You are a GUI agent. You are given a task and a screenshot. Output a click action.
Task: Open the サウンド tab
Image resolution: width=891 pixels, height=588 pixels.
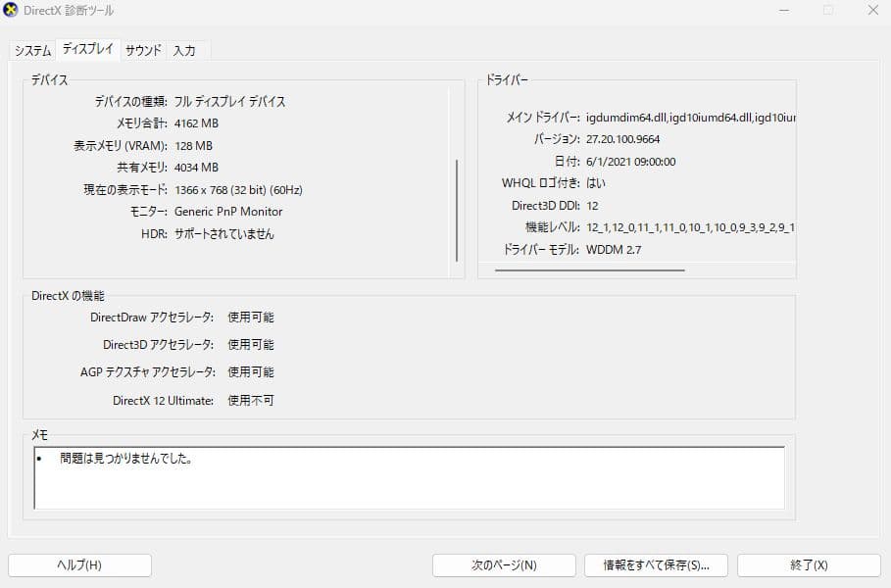pos(143,49)
